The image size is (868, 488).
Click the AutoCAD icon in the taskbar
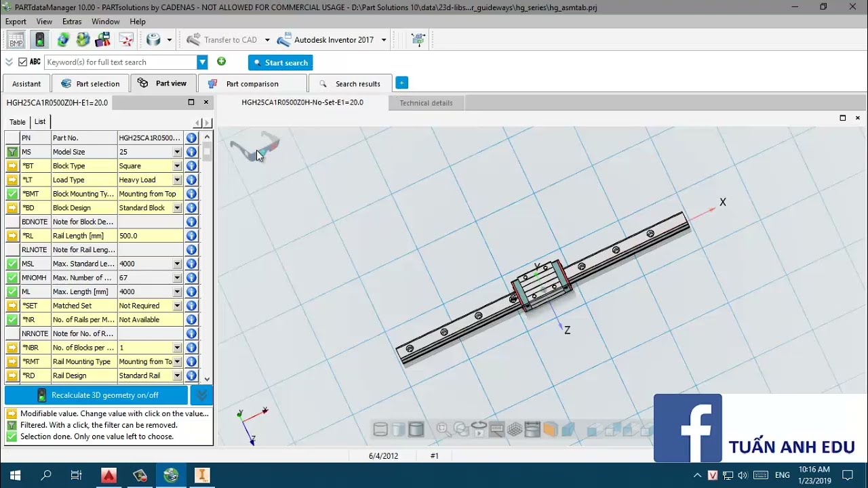108,475
